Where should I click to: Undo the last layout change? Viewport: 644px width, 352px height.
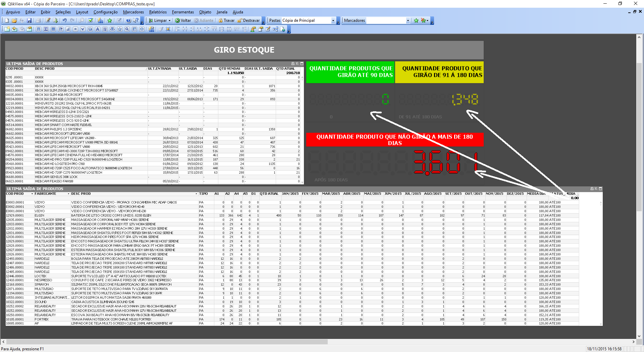(x=65, y=20)
